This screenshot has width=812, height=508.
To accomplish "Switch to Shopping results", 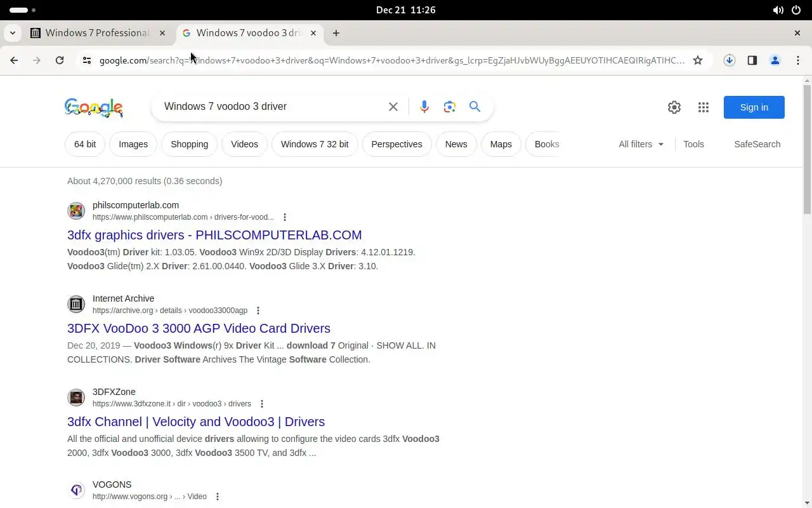I will 189,144.
